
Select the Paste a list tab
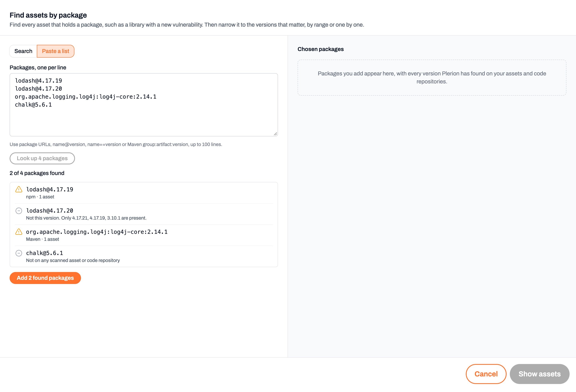coord(56,51)
